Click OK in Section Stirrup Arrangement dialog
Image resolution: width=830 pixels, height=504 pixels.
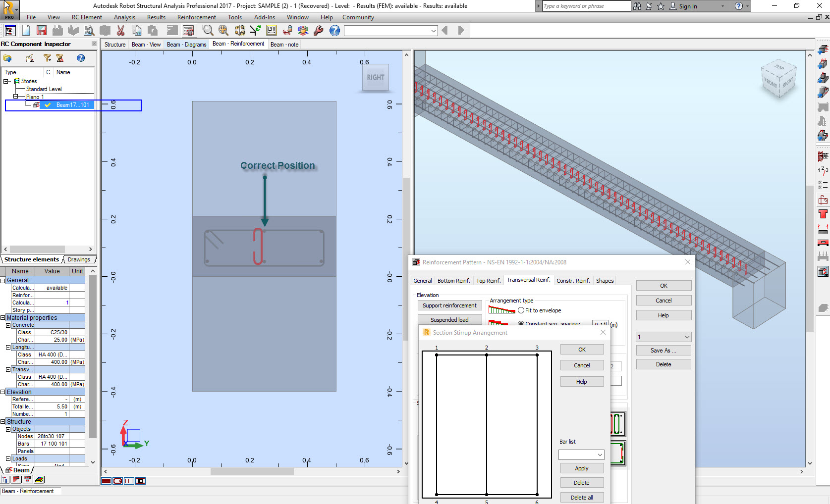coord(582,350)
